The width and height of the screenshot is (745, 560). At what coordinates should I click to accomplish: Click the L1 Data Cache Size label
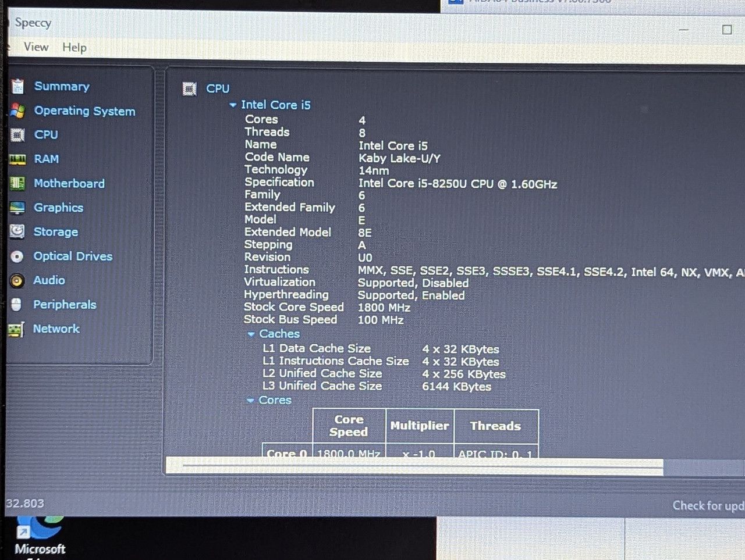pos(317,348)
